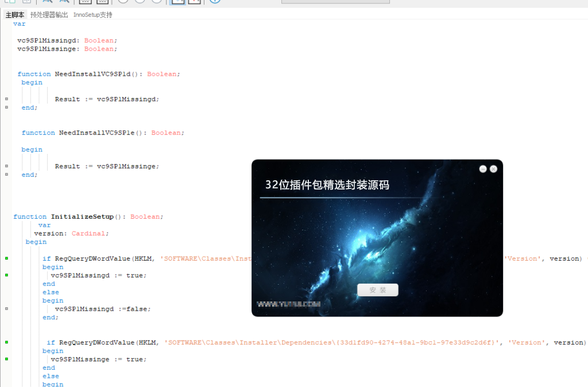Screen dimensions: 588x387
Task: Click gutter marker beside end; of NeedInstallVC9SP1d
Action: [x=6, y=107]
